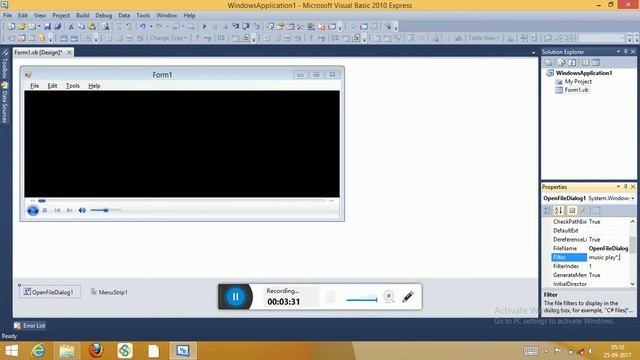Screen dimensions: 640x360
Task: Click the Copy toolbar icon
Action: tap(81, 27)
